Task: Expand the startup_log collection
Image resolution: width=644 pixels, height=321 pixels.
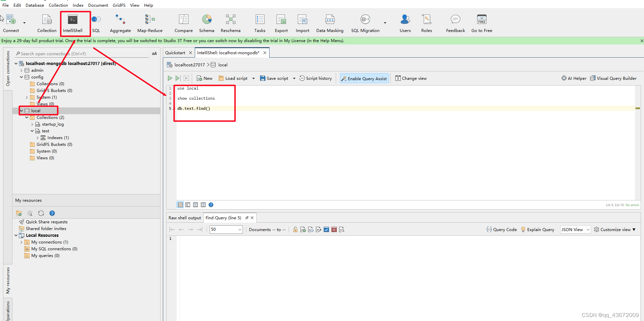Action: click(32, 124)
